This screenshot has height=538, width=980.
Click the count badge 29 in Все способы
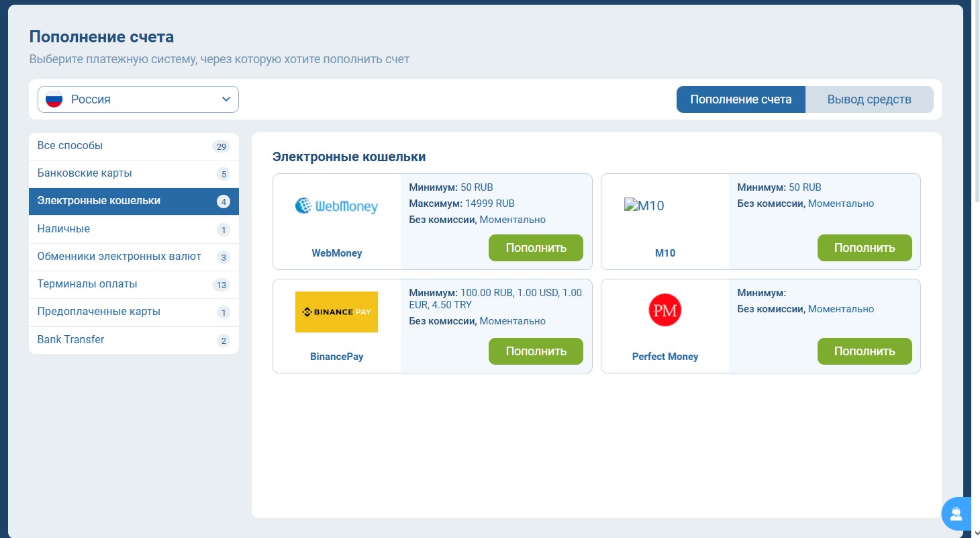(x=221, y=146)
